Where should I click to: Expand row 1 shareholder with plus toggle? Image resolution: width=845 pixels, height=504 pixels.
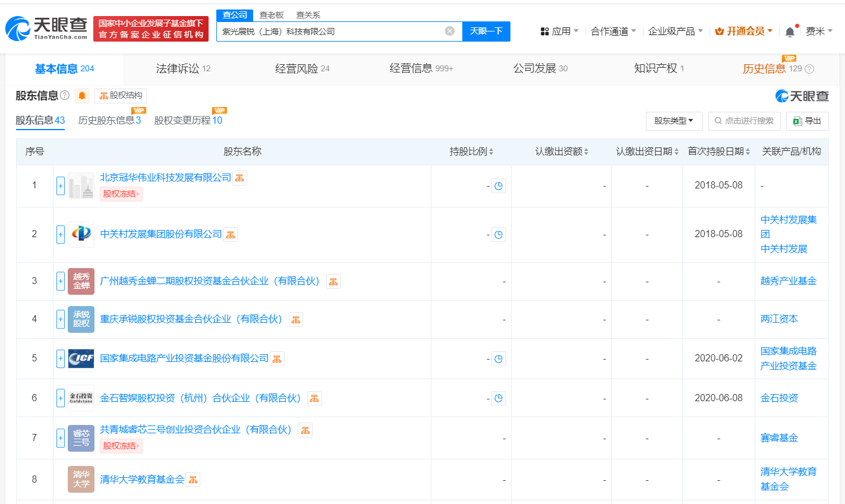(x=61, y=186)
